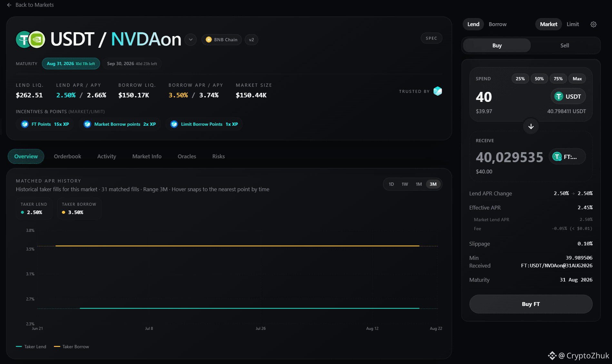This screenshot has width=612, height=364.
Task: Click the Market Borrow points shield icon
Action: tap(87, 124)
